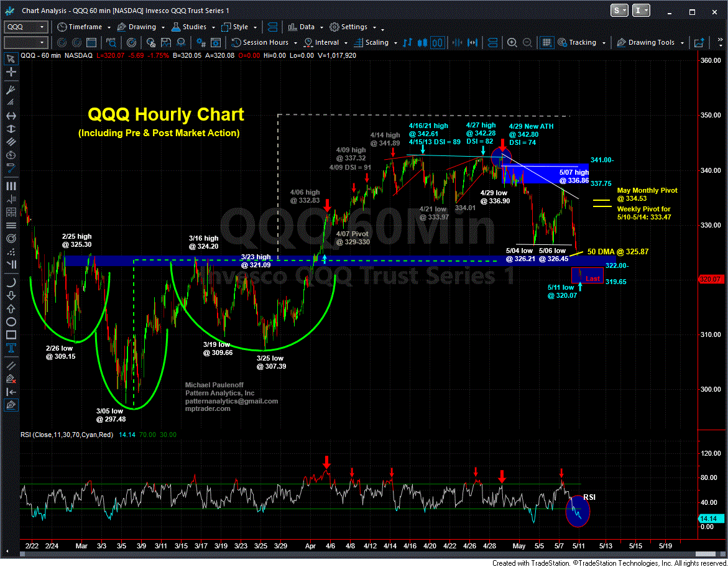Open the Drawing menu
Image resolution: width=728 pixels, height=567 pixels.
pos(137,27)
